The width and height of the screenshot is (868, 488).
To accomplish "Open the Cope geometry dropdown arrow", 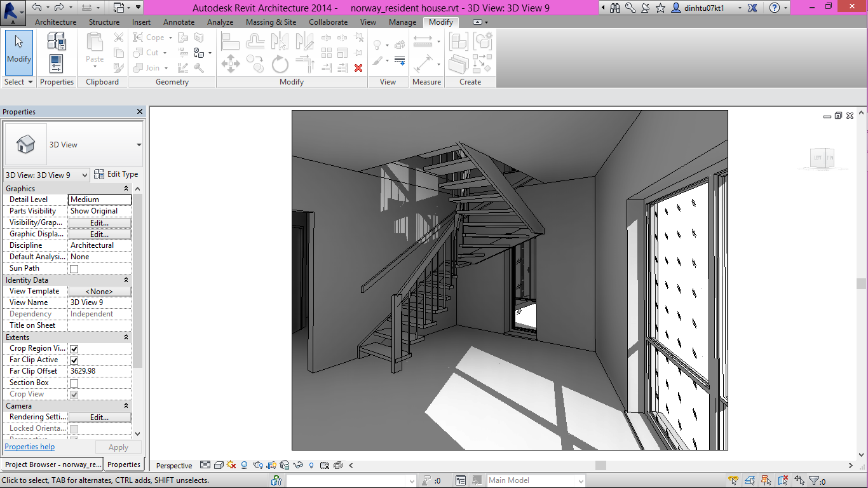I will [169, 37].
